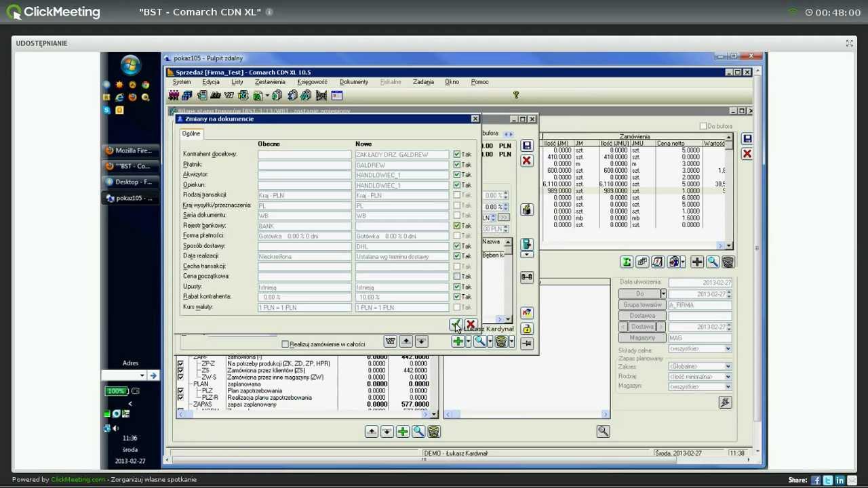Open the Magazyn dropdown under Zapas planowany
868x488 pixels.
pyautogui.click(x=728, y=387)
